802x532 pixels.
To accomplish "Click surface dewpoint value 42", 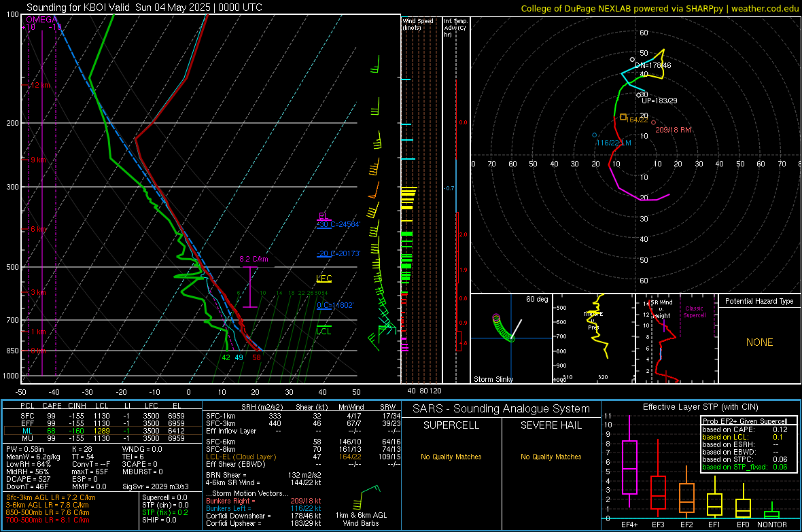I will (x=226, y=357).
